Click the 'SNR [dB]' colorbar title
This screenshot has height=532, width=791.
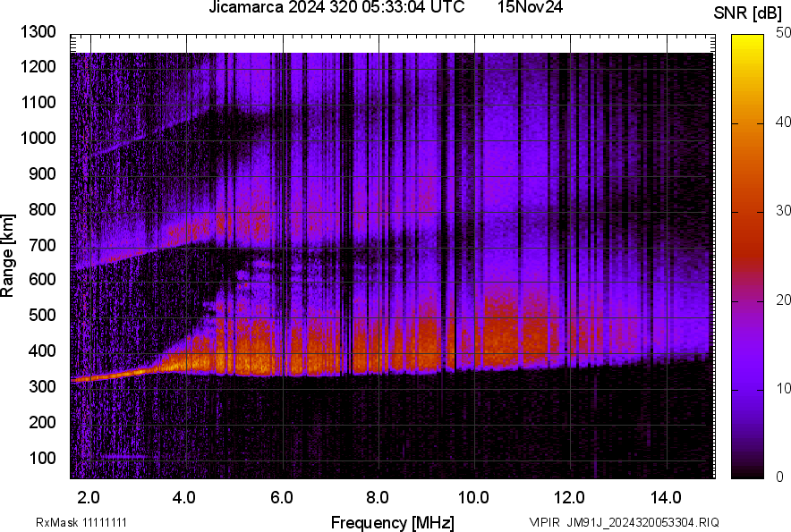[748, 13]
